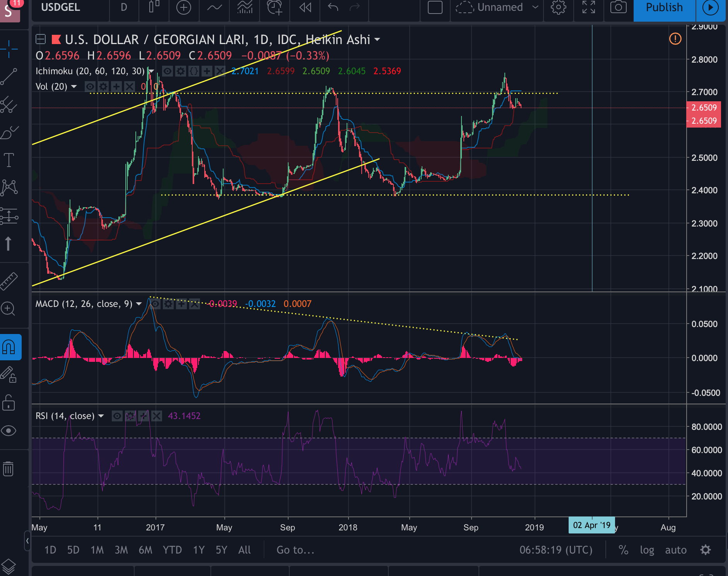Remove the Ichimoku indicator
This screenshot has width=728, height=576.
point(220,71)
